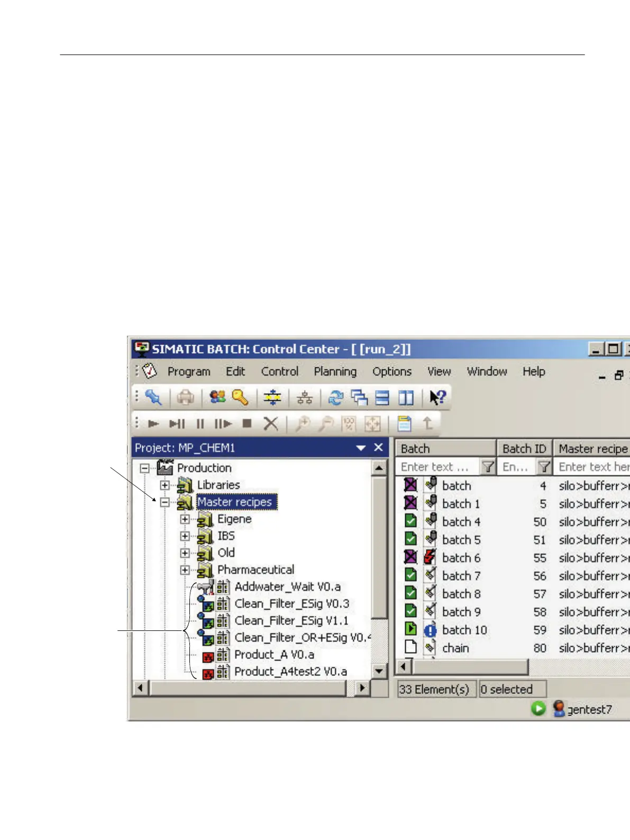Click the play-to-next-step control button
This screenshot has height=840, width=630.
point(177,423)
